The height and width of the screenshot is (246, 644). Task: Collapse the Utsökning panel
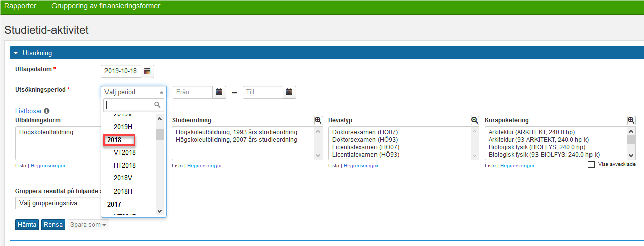pyautogui.click(x=16, y=53)
